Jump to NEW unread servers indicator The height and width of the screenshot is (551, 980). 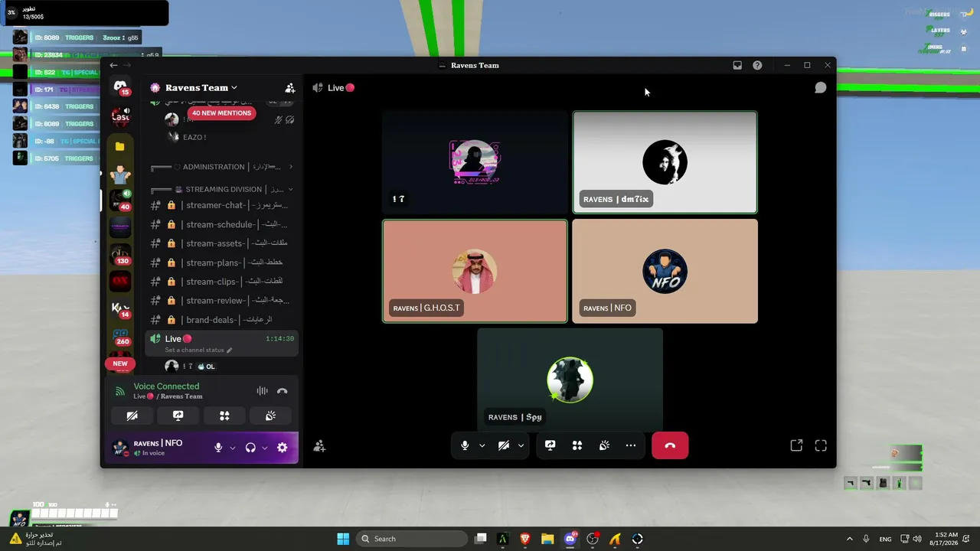tap(120, 364)
